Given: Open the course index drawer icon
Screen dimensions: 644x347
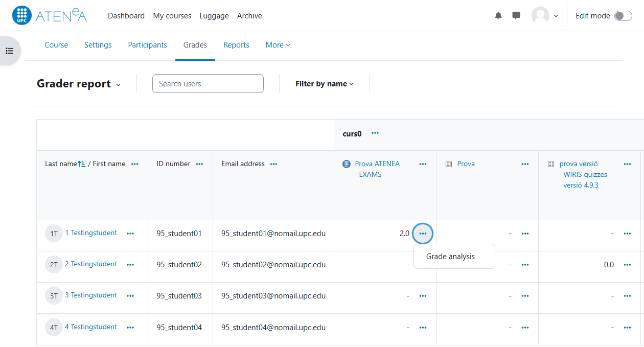Looking at the screenshot, I should coord(9,51).
